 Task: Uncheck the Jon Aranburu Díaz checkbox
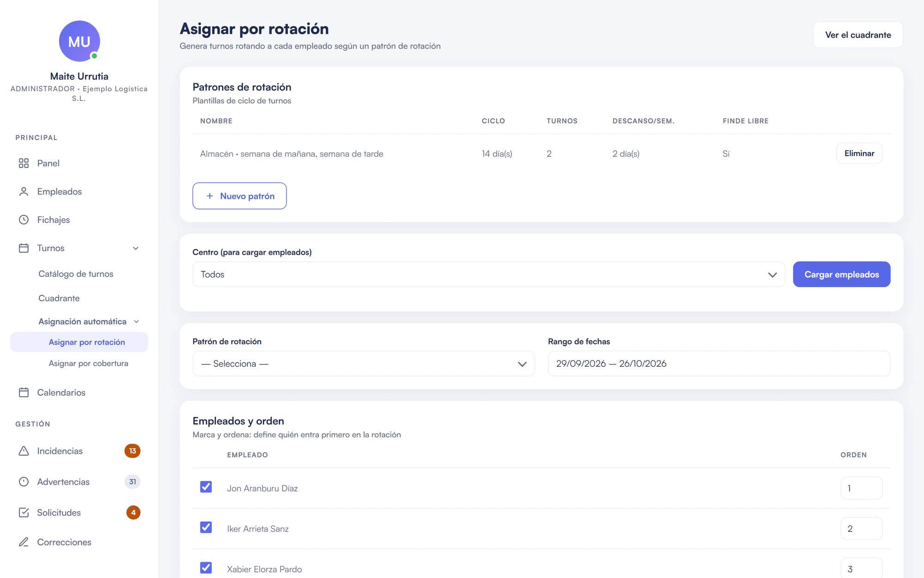pyautogui.click(x=206, y=487)
